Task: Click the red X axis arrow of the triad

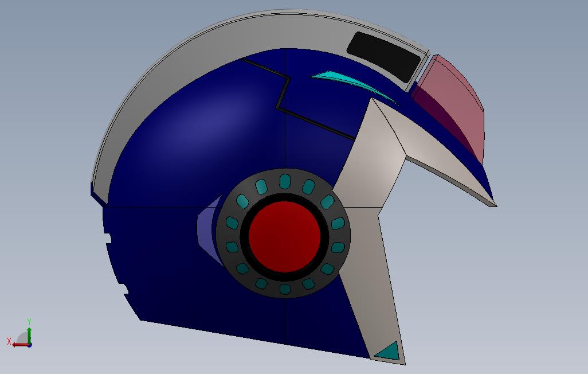Action: click(20, 344)
